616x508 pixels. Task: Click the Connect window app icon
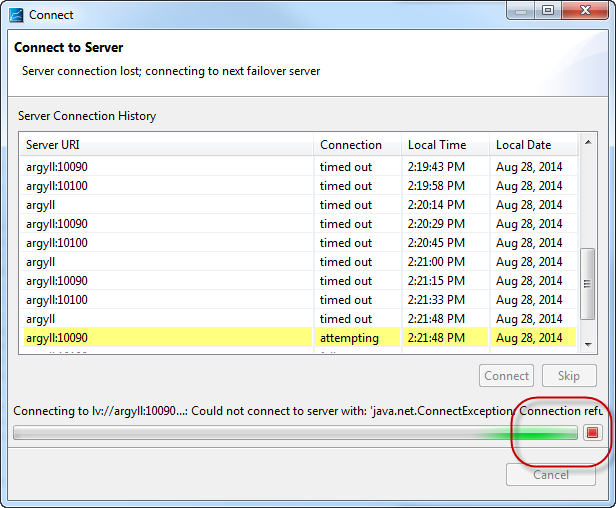(16, 15)
